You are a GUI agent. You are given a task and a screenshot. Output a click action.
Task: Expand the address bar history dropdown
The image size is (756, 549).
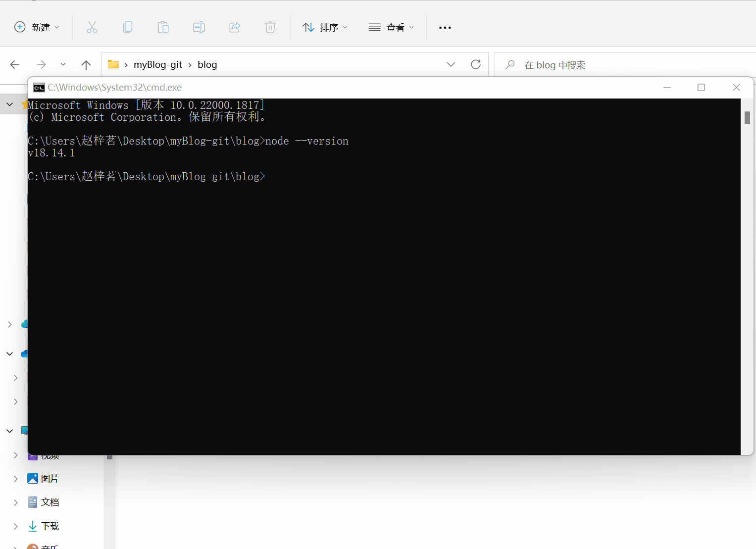tap(451, 64)
